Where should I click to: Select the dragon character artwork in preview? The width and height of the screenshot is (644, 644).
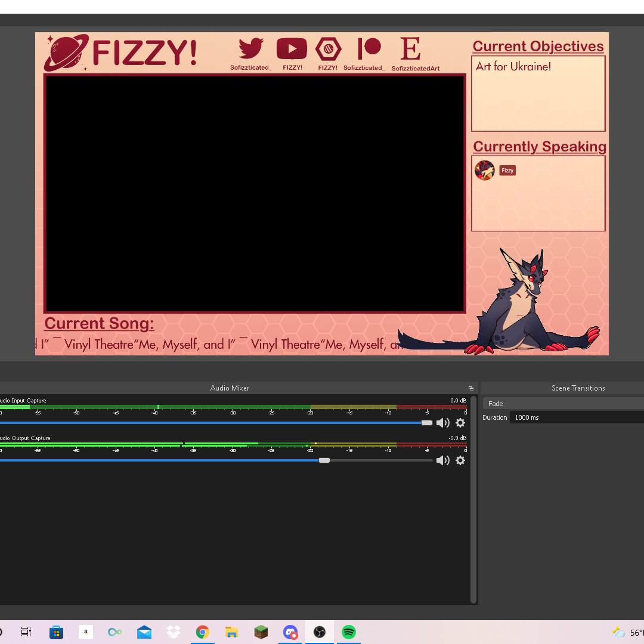click(x=499, y=302)
